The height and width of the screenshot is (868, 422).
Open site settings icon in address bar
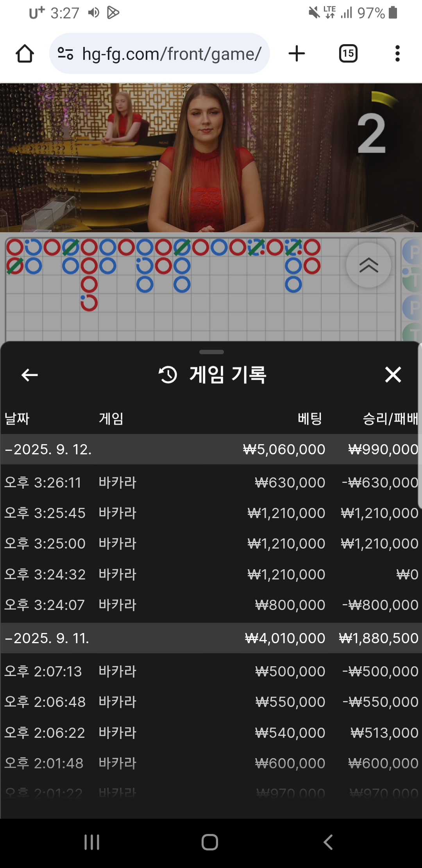(65, 53)
